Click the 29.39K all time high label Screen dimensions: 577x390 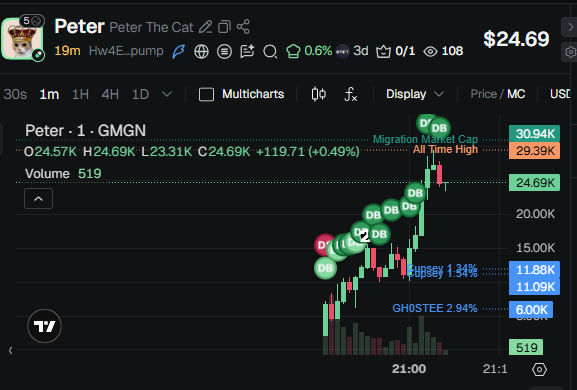[x=534, y=150]
